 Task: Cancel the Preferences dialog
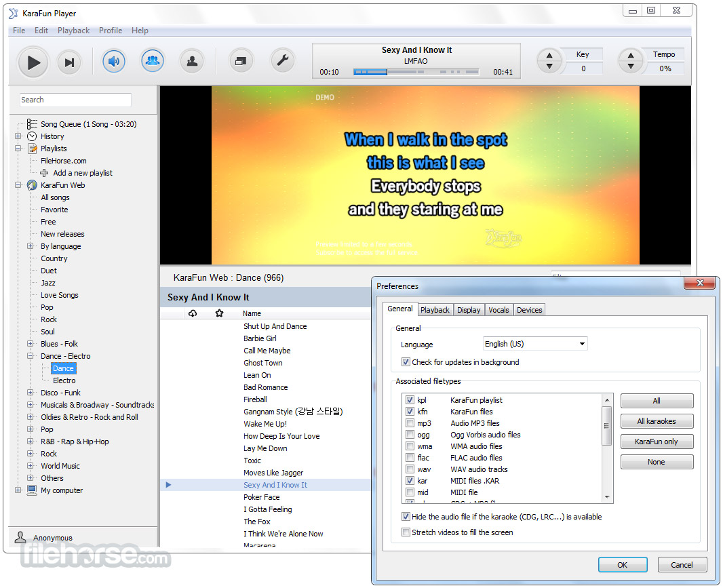pos(682,565)
